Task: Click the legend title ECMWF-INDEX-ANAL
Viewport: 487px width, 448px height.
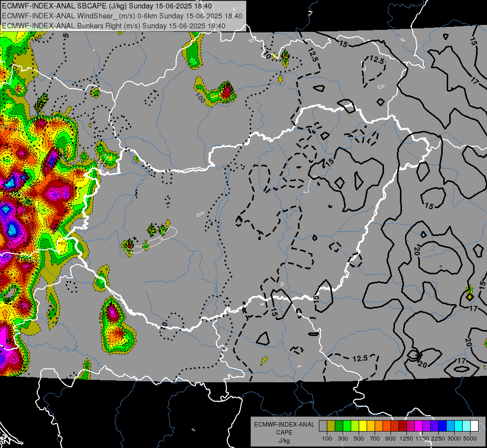Action: tap(284, 425)
